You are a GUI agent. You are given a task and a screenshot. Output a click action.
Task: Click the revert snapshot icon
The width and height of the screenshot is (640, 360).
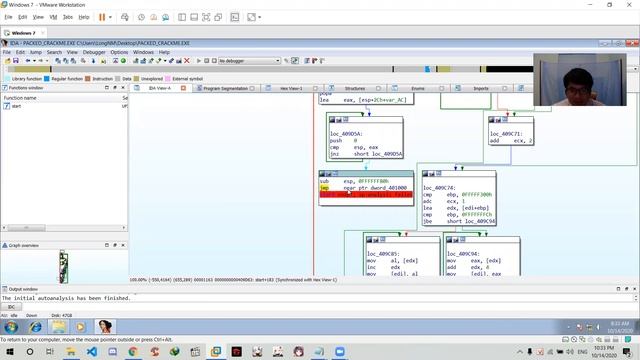click(x=153, y=17)
